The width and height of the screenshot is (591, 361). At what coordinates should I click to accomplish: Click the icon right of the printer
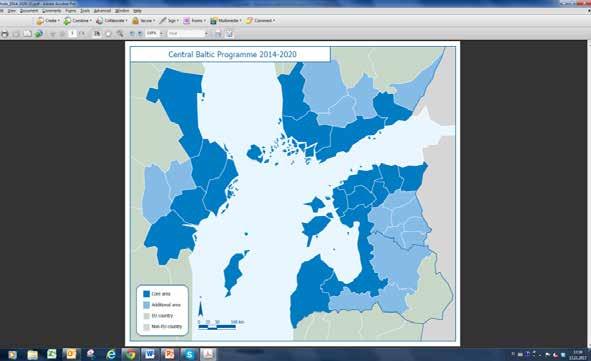(x=16, y=34)
